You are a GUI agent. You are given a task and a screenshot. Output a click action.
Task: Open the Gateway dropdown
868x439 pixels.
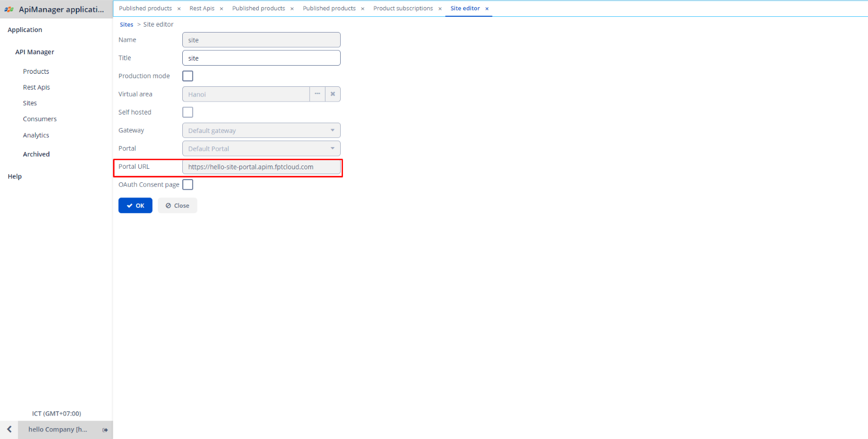tap(261, 130)
